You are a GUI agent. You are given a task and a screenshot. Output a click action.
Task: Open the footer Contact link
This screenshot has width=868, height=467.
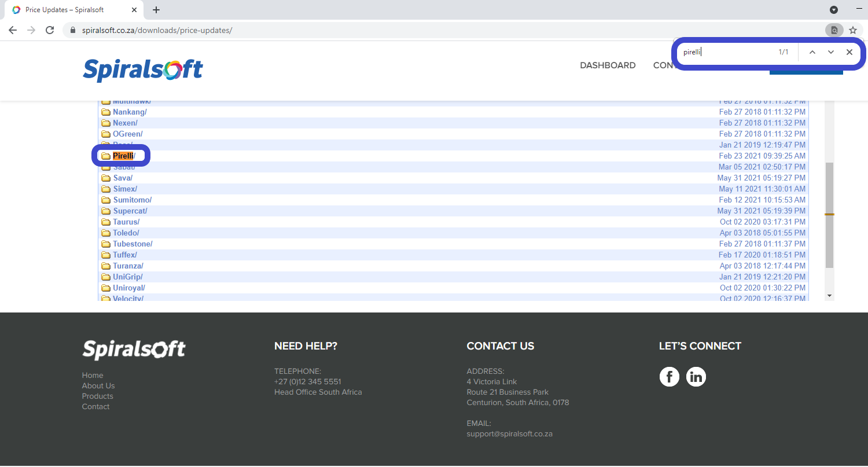coord(95,406)
